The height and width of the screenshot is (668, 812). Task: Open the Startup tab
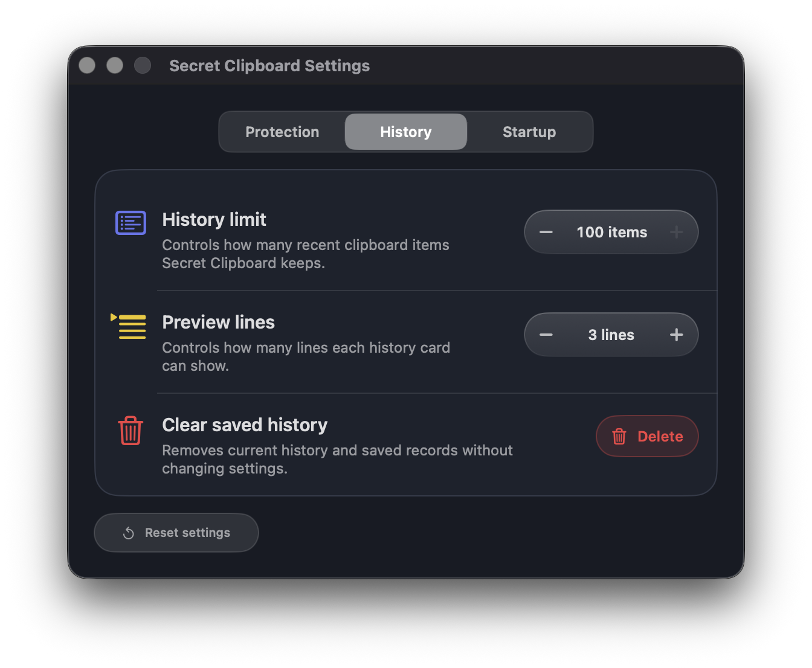529,132
